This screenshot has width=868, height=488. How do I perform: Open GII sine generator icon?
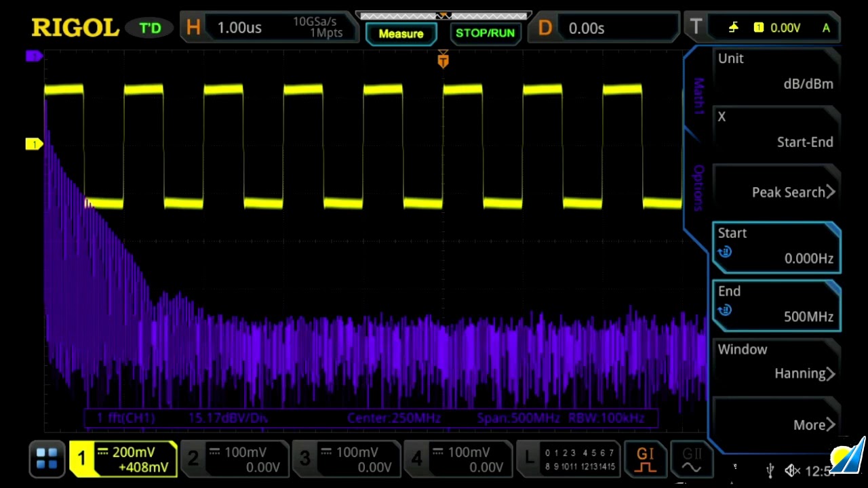coord(691,459)
